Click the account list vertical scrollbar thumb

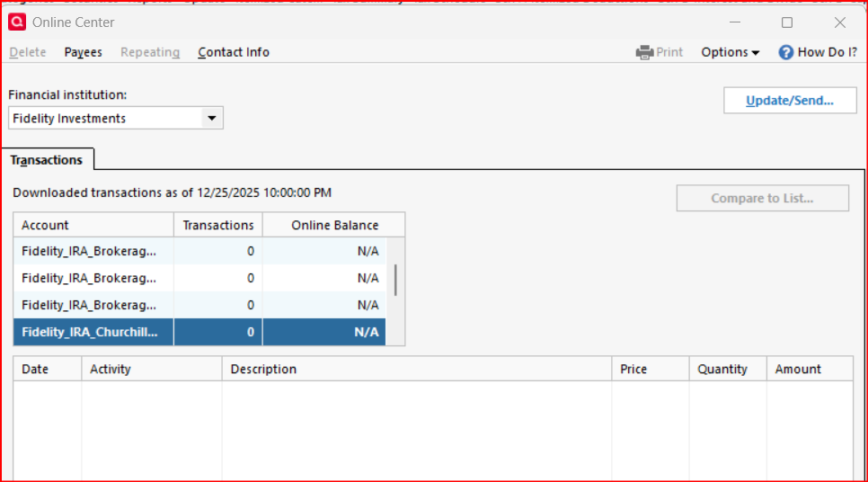(x=395, y=281)
